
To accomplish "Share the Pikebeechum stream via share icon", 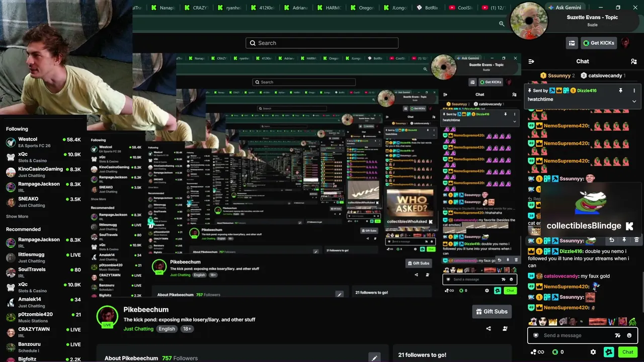I will 489,329.
